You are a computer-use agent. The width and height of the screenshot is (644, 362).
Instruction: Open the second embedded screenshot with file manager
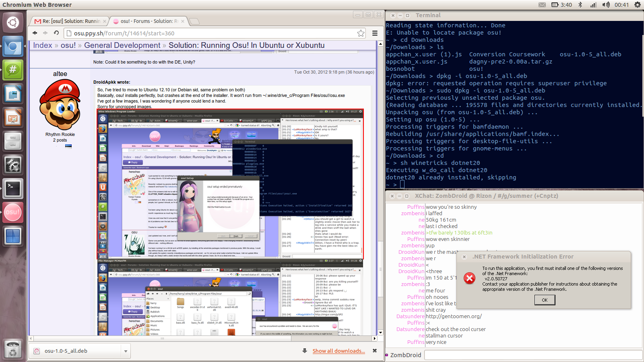[x=231, y=297]
